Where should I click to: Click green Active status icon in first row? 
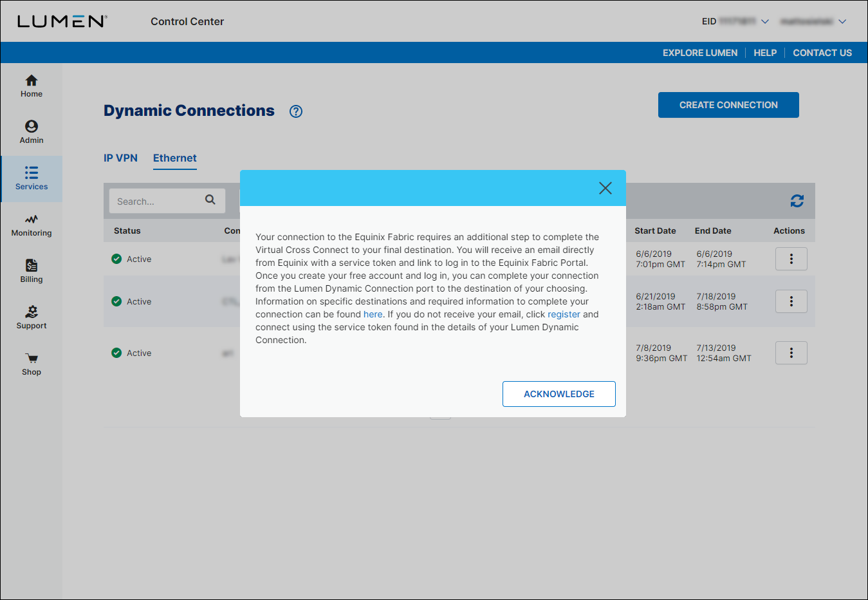point(116,259)
